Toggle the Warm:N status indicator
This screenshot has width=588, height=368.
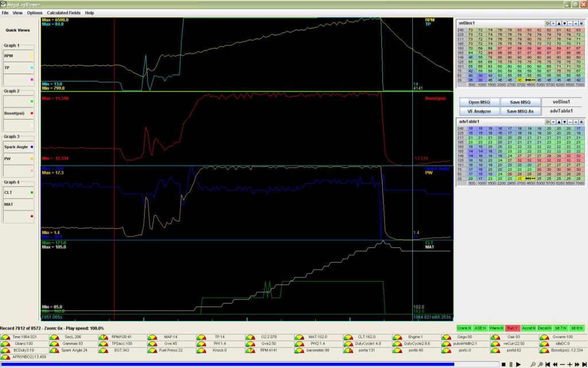pos(496,328)
